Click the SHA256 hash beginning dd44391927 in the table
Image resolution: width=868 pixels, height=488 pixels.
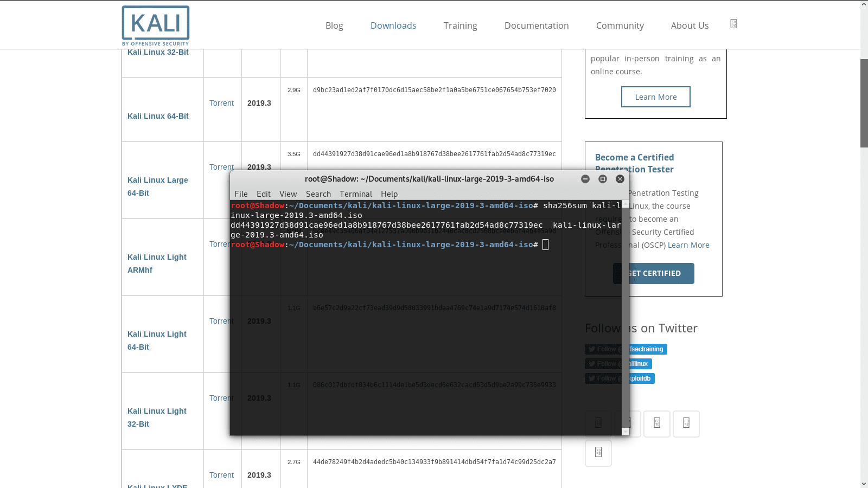pos(435,154)
